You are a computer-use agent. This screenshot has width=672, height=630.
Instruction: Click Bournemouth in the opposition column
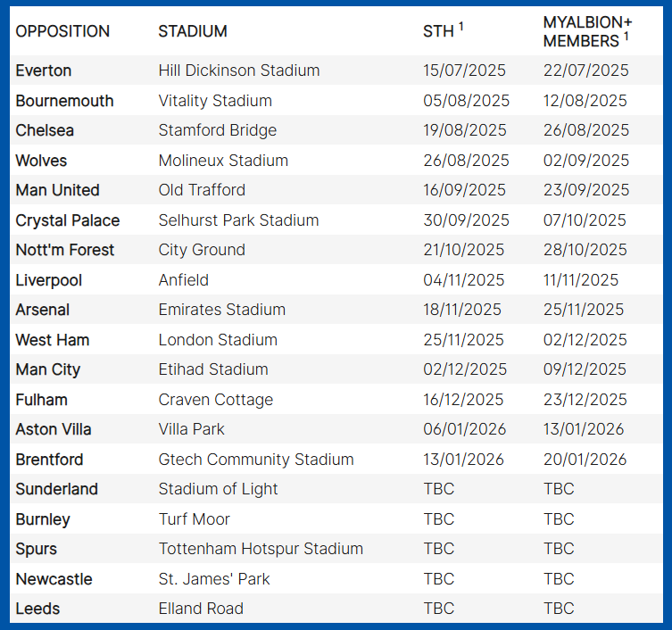tap(65, 101)
